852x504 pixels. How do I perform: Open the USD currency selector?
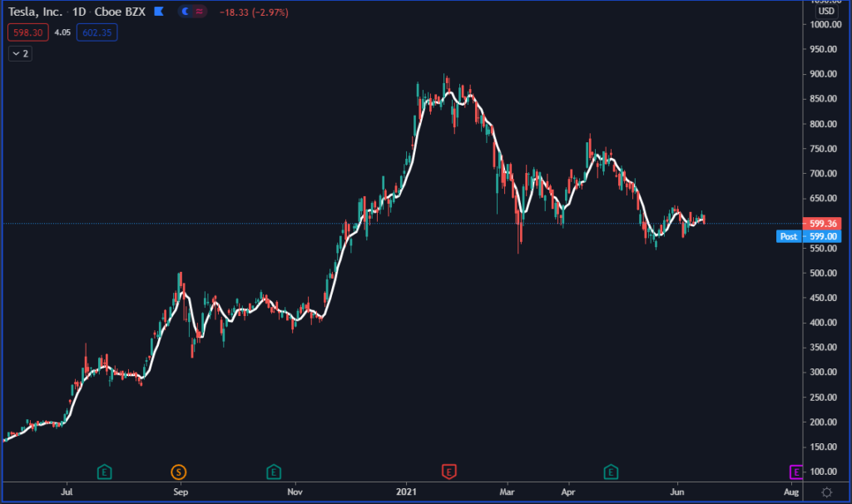[826, 11]
